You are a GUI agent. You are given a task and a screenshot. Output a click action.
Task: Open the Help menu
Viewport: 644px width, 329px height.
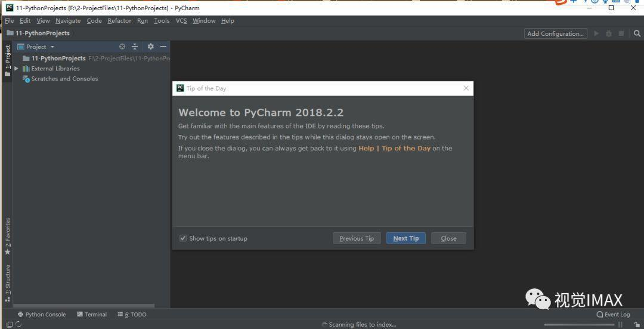click(228, 20)
